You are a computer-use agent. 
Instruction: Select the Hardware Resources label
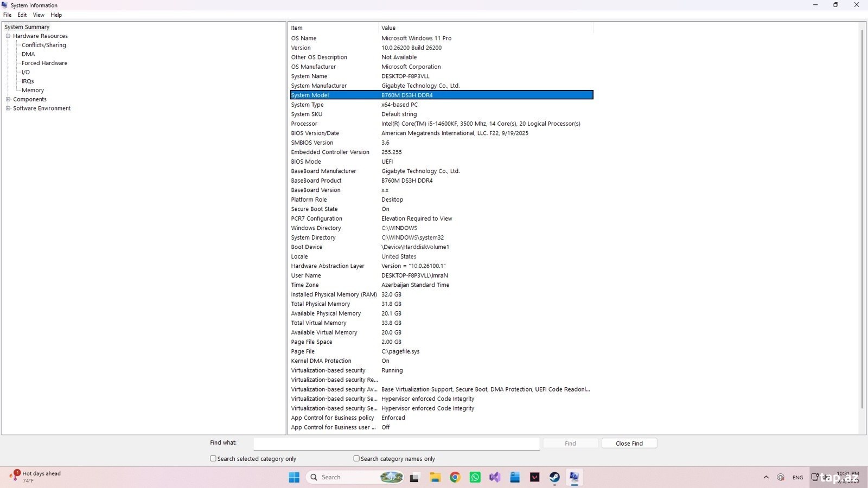(x=40, y=36)
